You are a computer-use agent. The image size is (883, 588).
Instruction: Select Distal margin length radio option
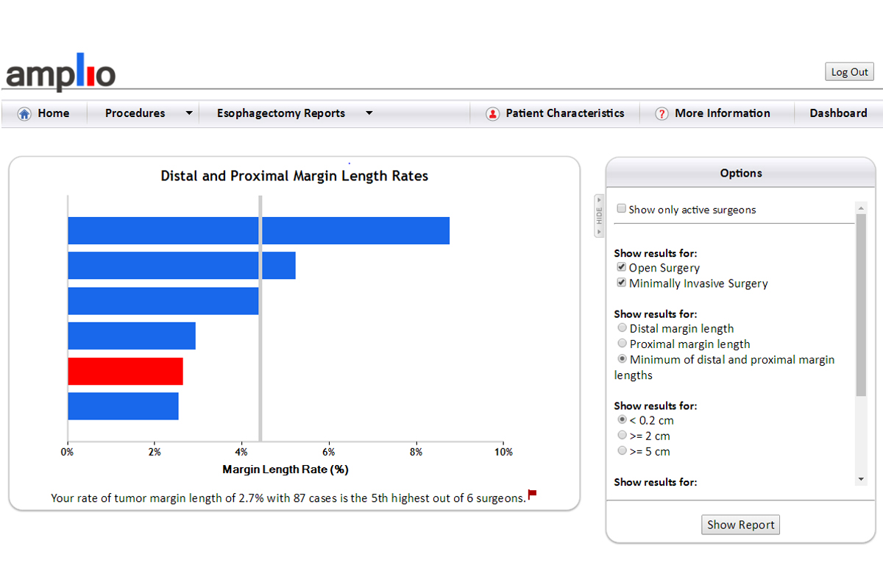(x=623, y=328)
